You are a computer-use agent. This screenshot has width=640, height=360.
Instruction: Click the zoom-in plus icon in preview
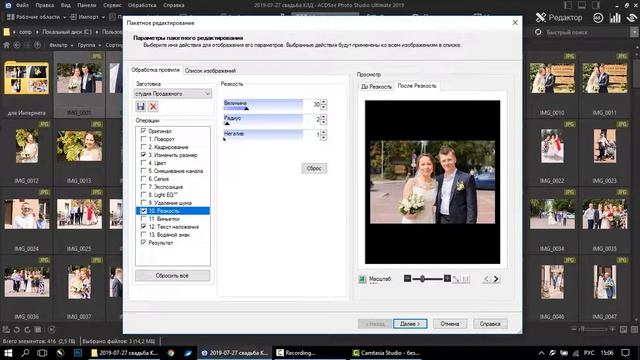coord(447,278)
